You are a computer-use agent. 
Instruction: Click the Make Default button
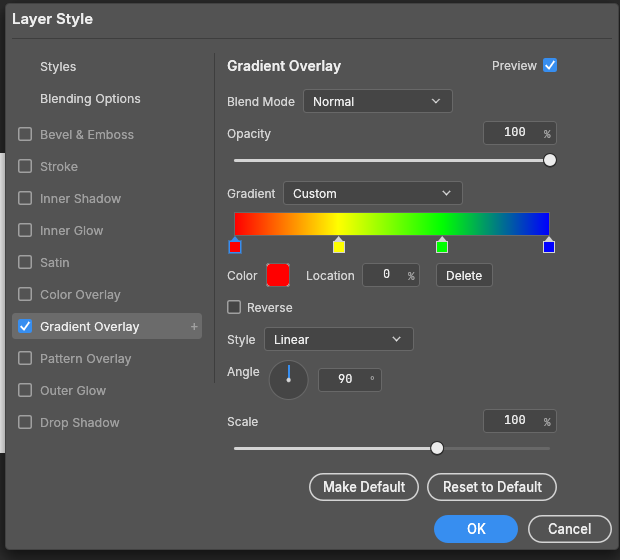pyautogui.click(x=364, y=487)
